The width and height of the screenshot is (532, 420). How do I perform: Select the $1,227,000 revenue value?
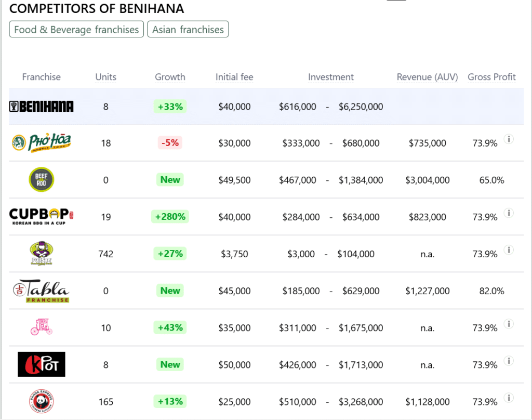[x=428, y=291]
